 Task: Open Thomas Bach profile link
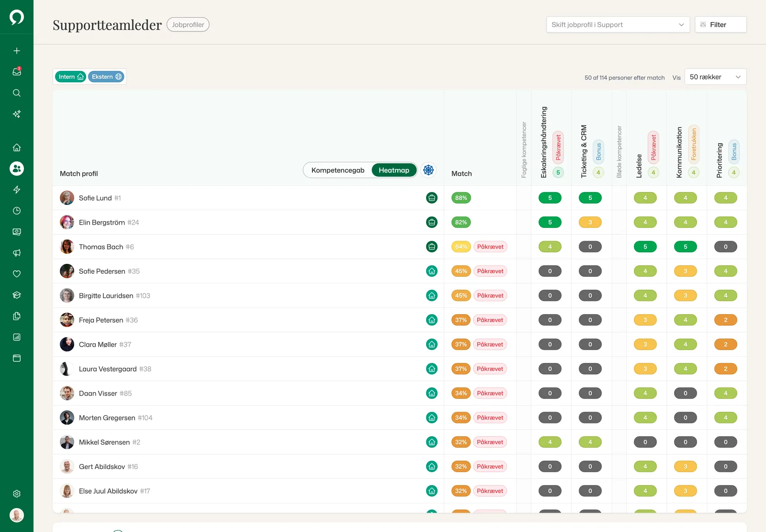click(x=101, y=247)
